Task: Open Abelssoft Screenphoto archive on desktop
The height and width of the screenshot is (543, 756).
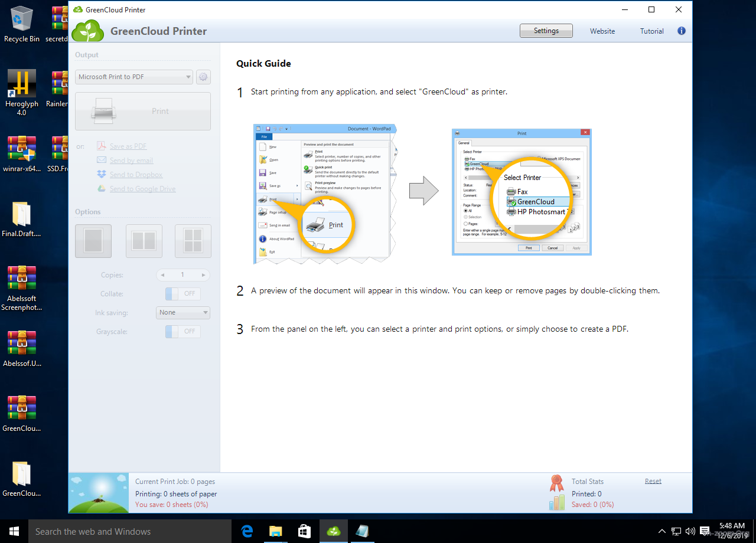Action: (22, 289)
